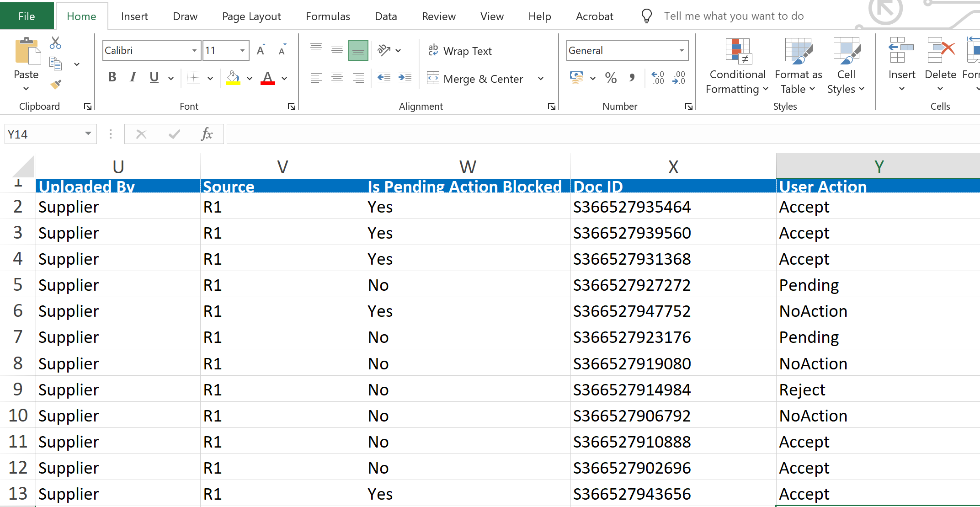Open the Page Layout tab
Image resolution: width=980 pixels, height=507 pixels.
[251, 16]
